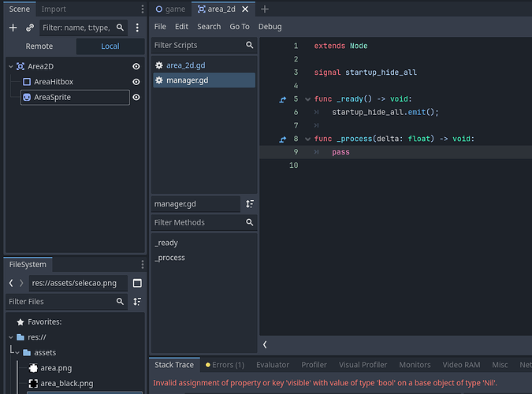Viewport: 532px width, 394px height.
Task: Click the area_2d.gd script gear icon
Action: coord(158,65)
